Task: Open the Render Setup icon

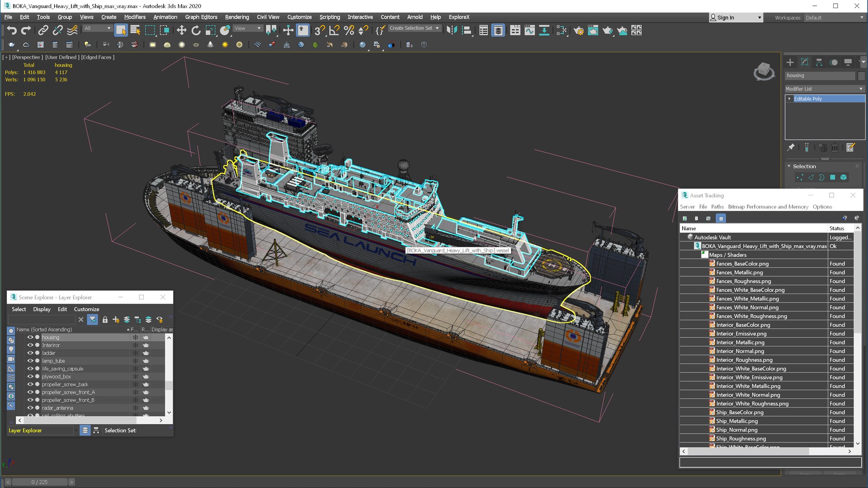Action: click(x=578, y=30)
